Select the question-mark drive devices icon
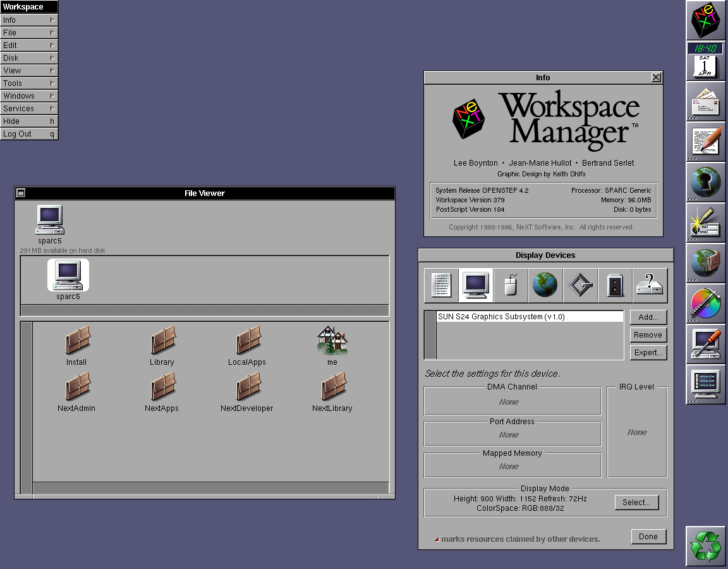Screen dimensions: 728x569 click(x=650, y=285)
